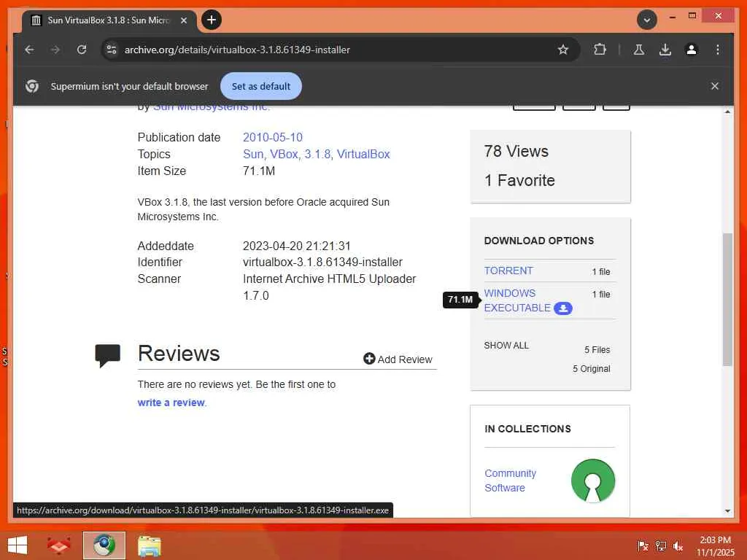
Task: Click the 78 Views text
Action: coord(516,151)
